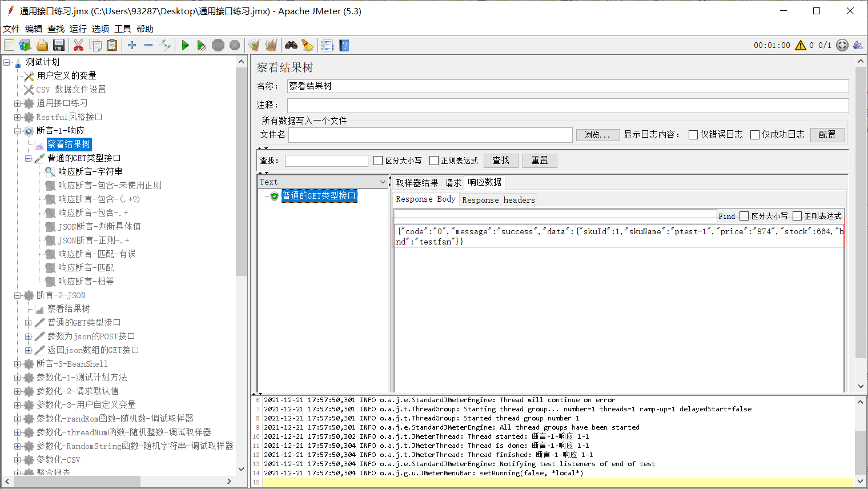
Task: Click the yellow warning triangle log icon
Action: point(801,45)
